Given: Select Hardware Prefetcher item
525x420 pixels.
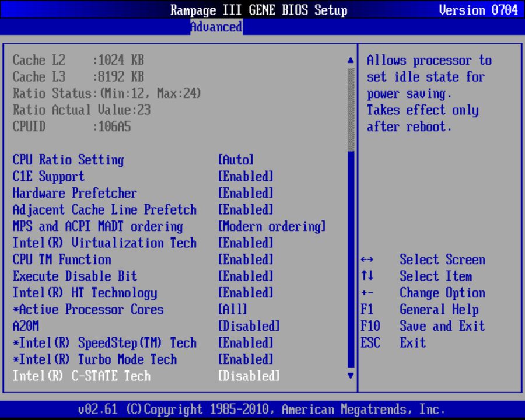Looking at the screenshot, I should 75,193.
